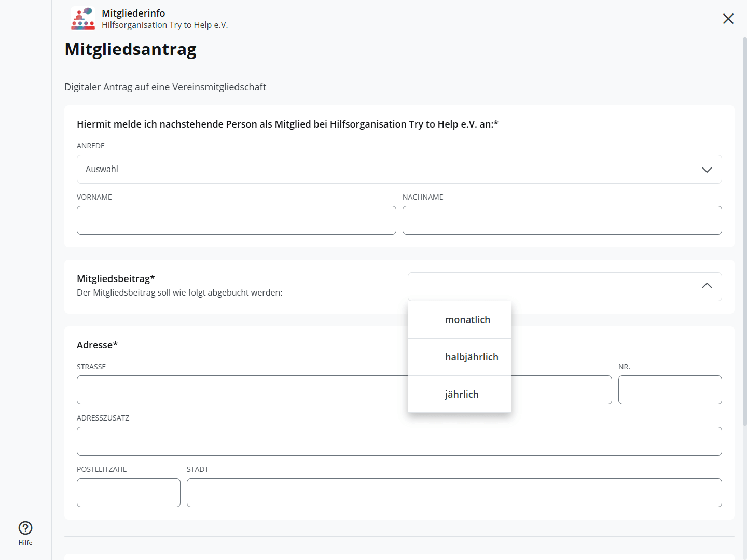Click the Mitgliederinfo organisation logo
Viewport: 747px width, 560px height.
(x=83, y=18)
